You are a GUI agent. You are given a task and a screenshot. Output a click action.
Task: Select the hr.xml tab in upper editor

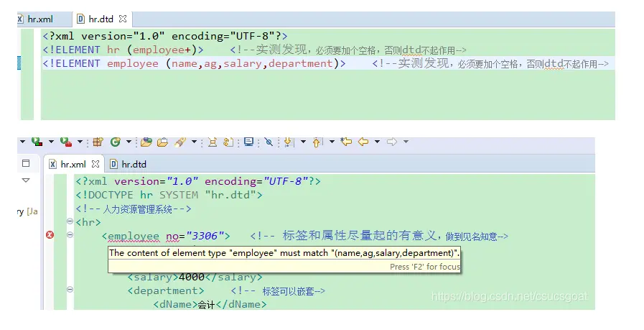tap(36, 19)
